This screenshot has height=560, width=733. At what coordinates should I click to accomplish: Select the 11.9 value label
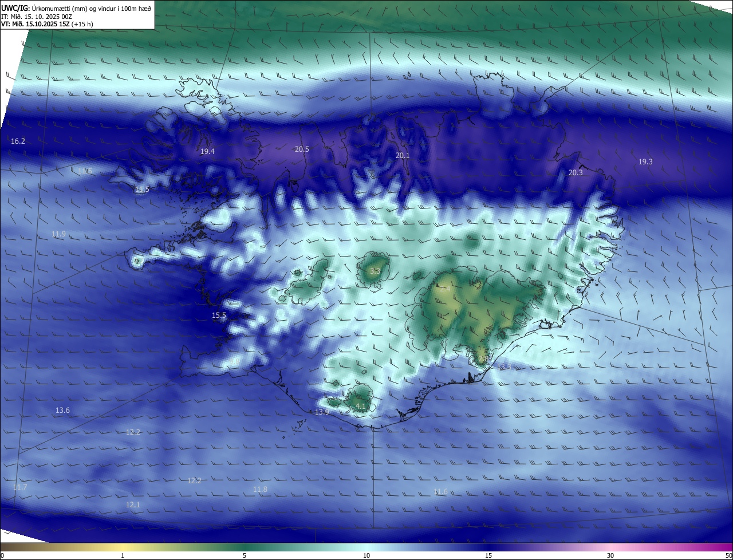(x=58, y=234)
